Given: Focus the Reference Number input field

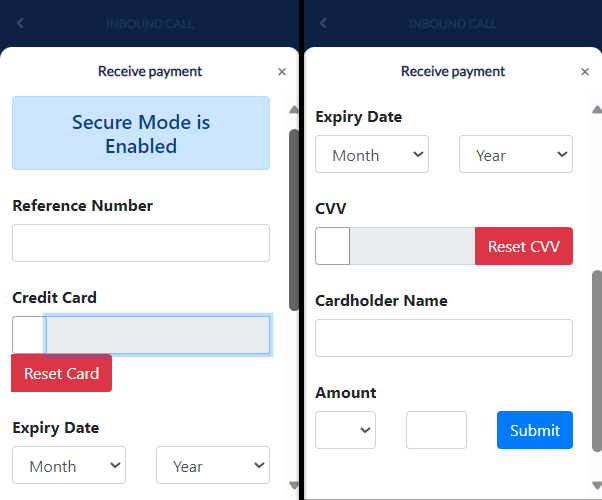Looking at the screenshot, I should tap(141, 243).
